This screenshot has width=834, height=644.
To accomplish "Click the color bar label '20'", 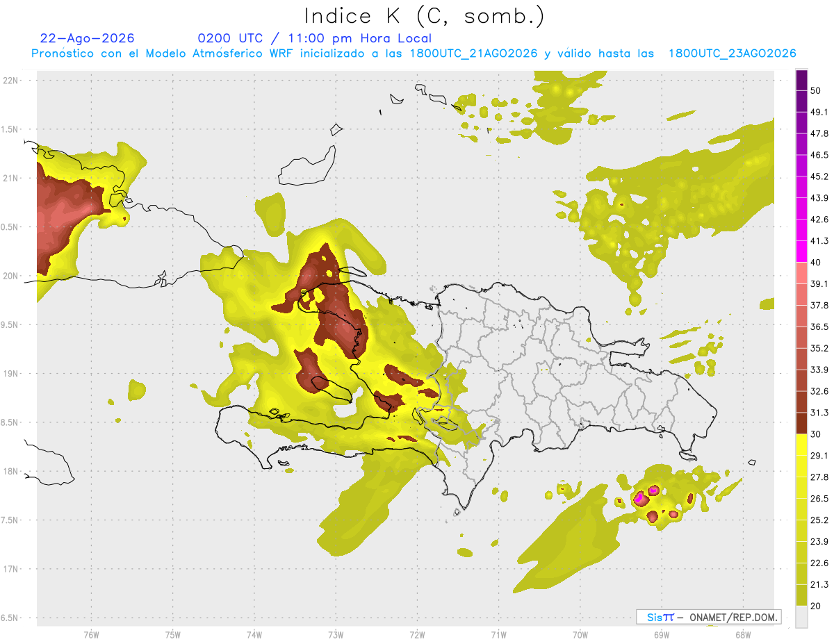I will [817, 606].
